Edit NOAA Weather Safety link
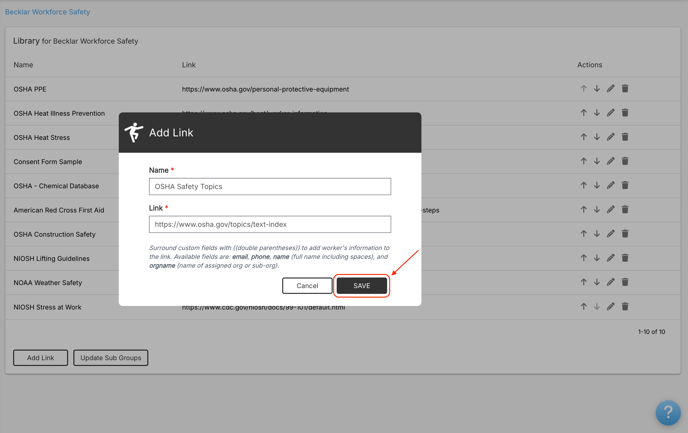The width and height of the screenshot is (688, 433). click(x=611, y=282)
